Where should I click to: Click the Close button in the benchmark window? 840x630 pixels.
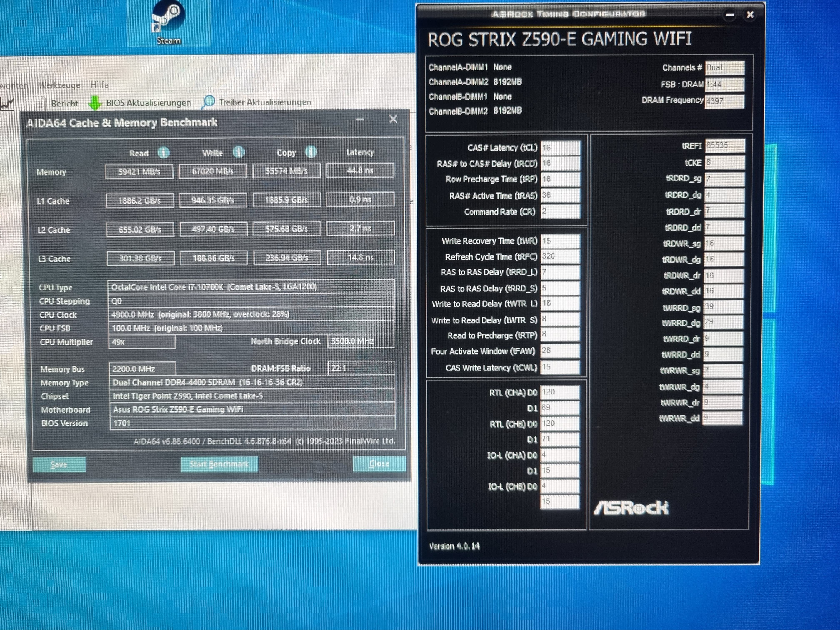379,464
